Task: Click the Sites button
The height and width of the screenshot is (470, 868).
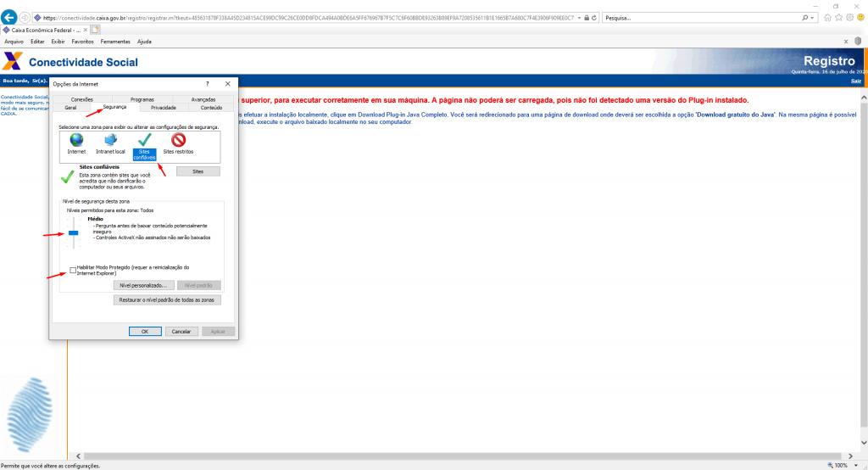Action: [198, 171]
